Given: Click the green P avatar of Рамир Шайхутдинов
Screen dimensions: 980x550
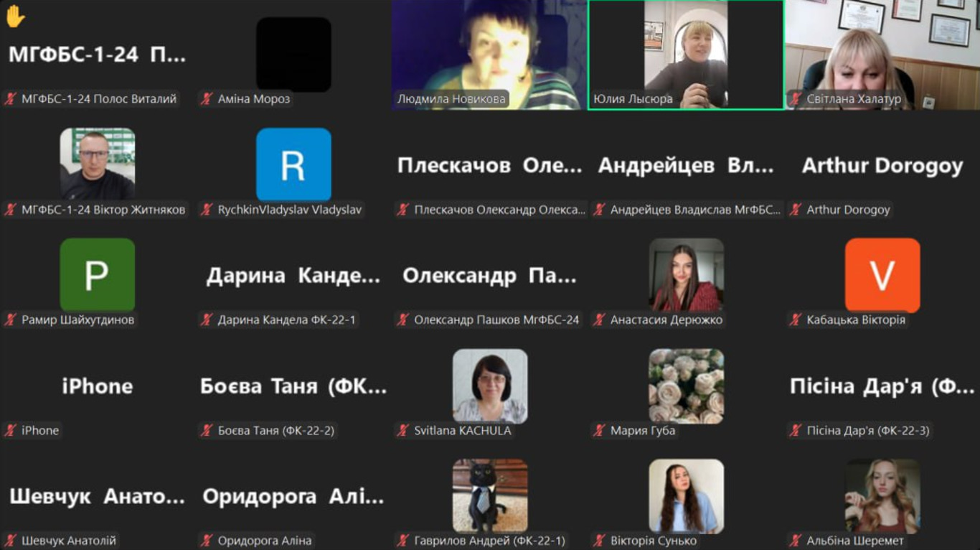Looking at the screenshot, I should pos(97,275).
